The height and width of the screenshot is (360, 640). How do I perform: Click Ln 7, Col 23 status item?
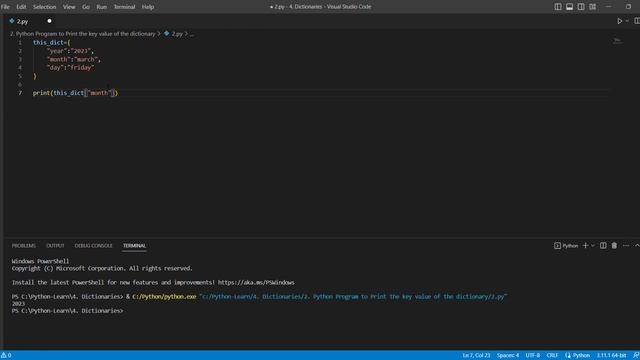476,356
